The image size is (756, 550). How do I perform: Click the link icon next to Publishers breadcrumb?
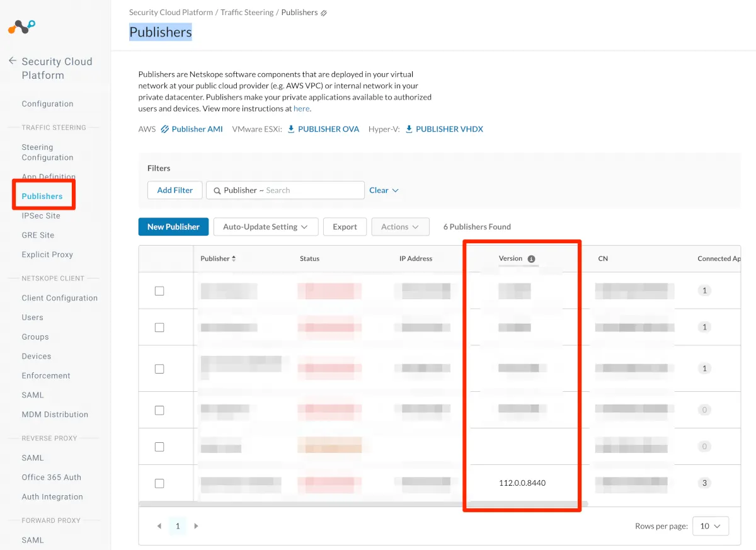click(x=324, y=13)
